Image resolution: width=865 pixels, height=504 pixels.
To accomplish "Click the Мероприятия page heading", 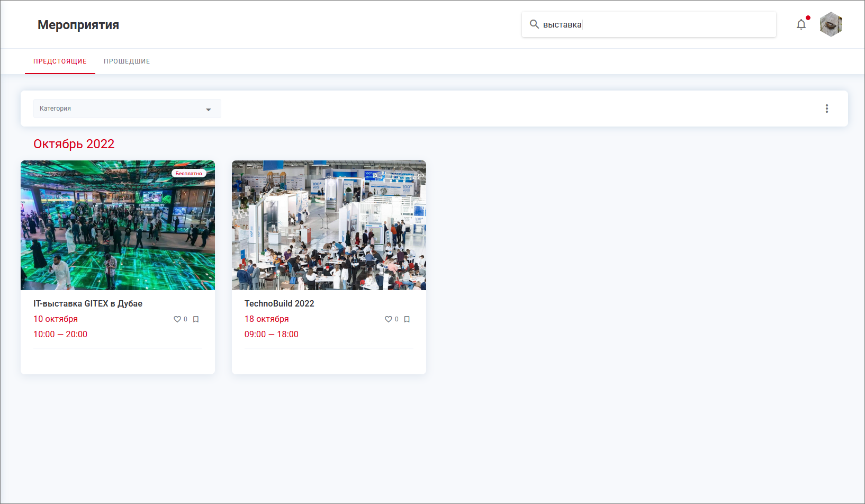I will [78, 25].
